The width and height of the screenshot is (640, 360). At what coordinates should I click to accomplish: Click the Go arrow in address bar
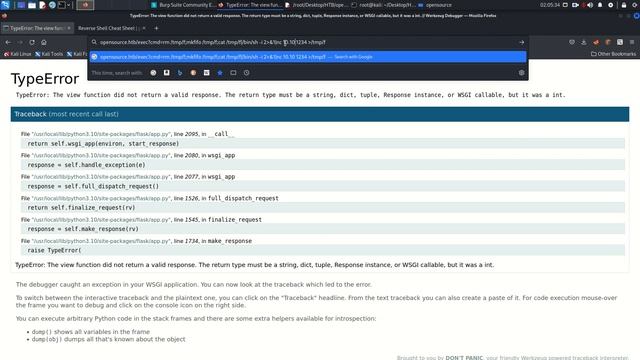click(521, 42)
